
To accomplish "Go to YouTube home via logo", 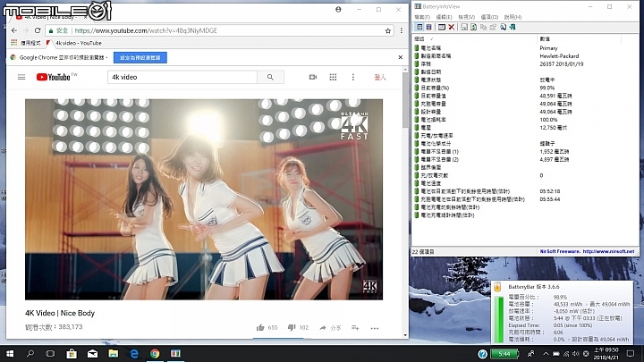I will coord(54,77).
